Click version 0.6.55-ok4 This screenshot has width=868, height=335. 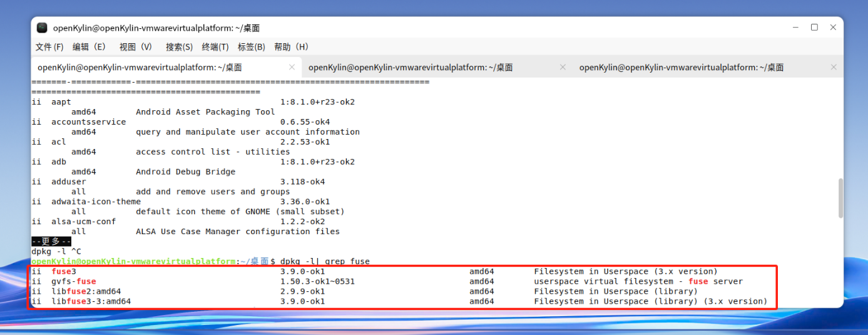[x=305, y=121]
